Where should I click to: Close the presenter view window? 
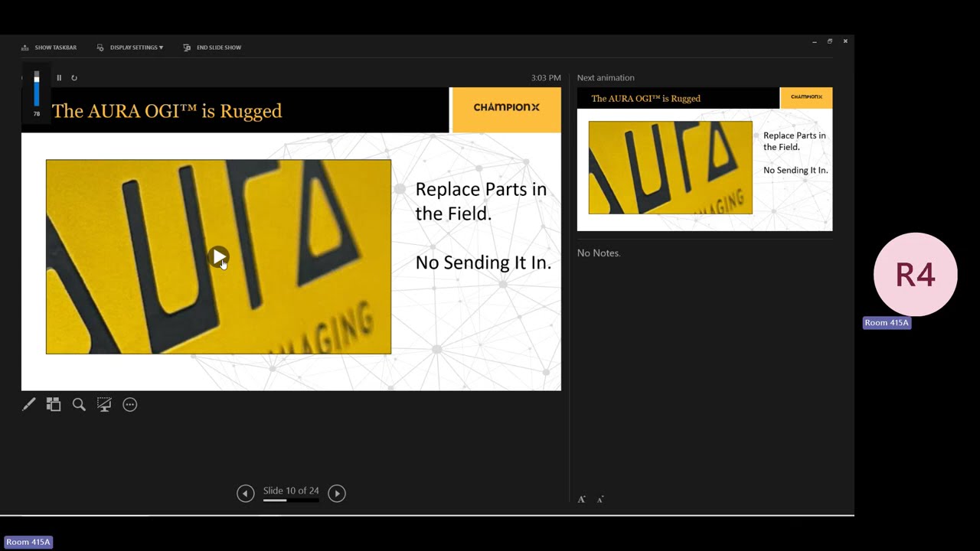click(x=845, y=41)
